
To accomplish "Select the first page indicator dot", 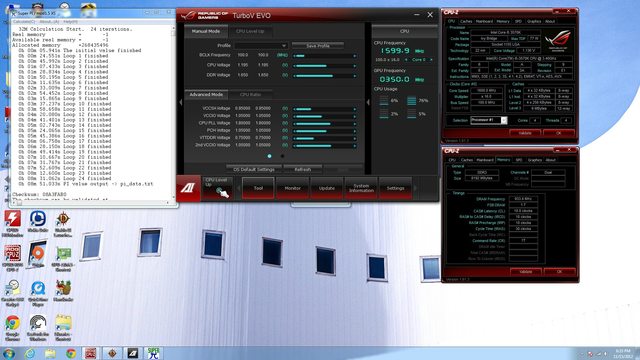I will (269, 156).
